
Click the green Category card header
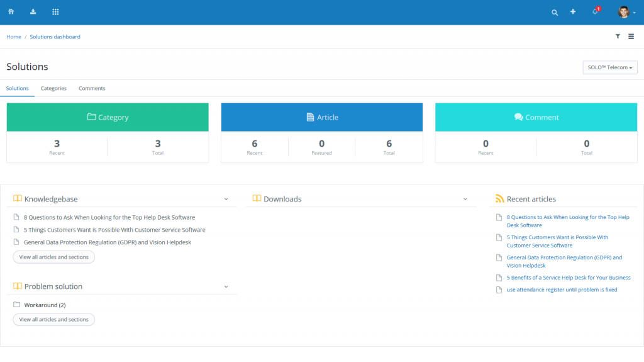tap(108, 117)
